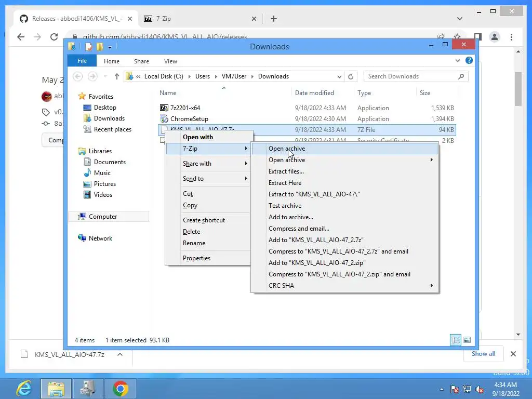The width and height of the screenshot is (532, 399).
Task: Open the 7z2201-x64 application file
Action: click(185, 108)
